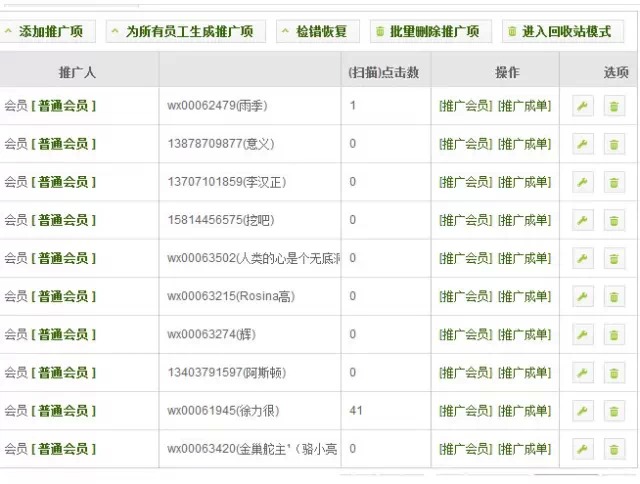Viewport: 640px width, 484px height.
Task: Click wrench icon in wx00063274(辉) row
Action: tap(583, 334)
